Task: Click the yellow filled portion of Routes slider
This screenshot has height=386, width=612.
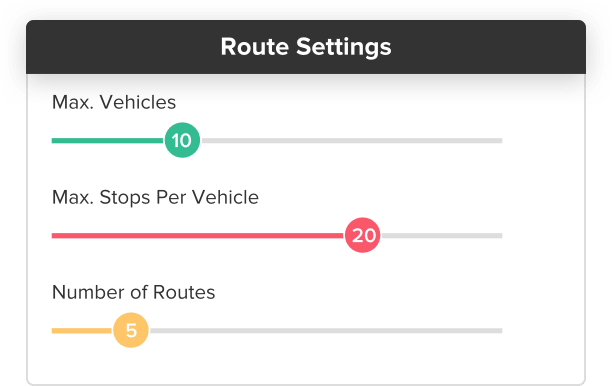Action: [x=82, y=331]
